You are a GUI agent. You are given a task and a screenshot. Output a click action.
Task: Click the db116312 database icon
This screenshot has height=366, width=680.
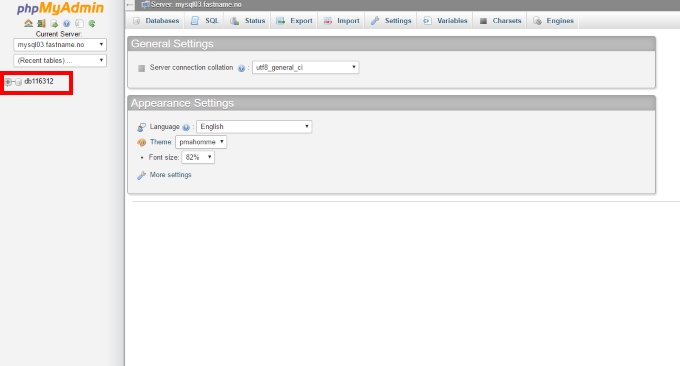[18, 82]
